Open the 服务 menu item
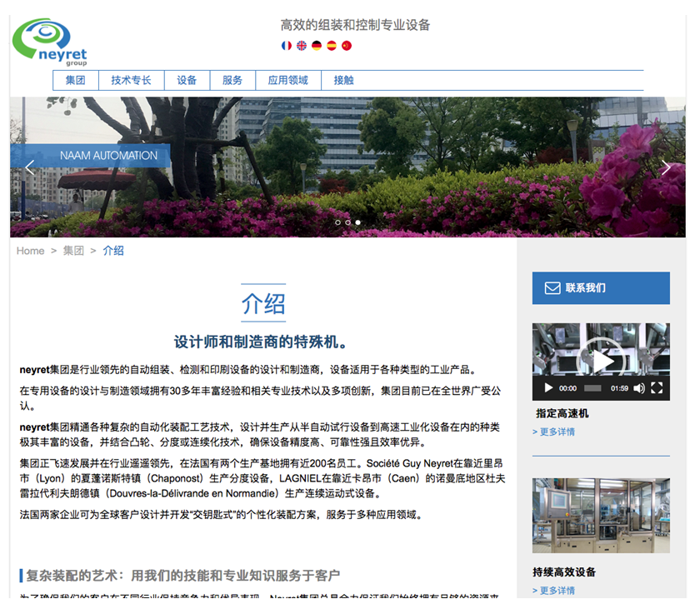This screenshot has height=614, width=700. pyautogui.click(x=232, y=81)
